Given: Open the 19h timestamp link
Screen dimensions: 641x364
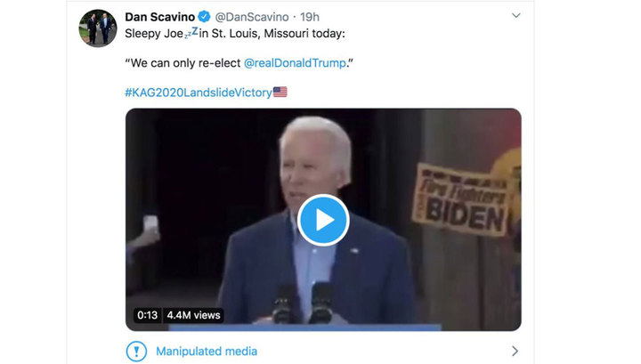Looking at the screenshot, I should pyautogui.click(x=310, y=17).
